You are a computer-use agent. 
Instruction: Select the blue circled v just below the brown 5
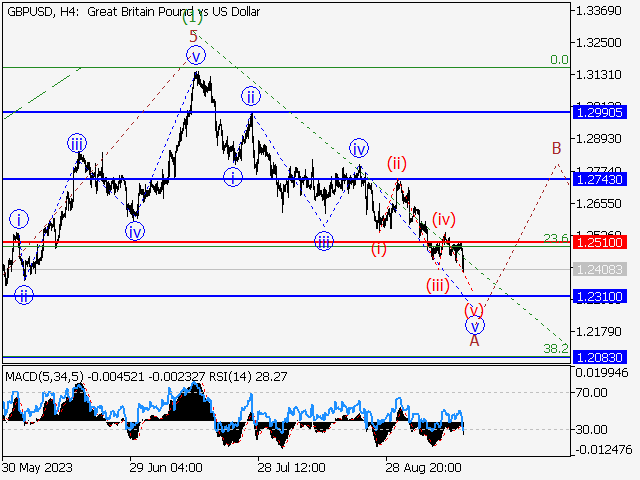pyautogui.click(x=196, y=56)
